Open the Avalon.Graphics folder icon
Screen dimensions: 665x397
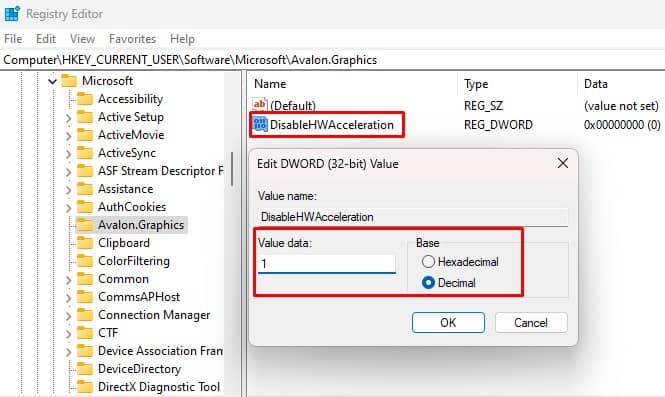coord(85,225)
